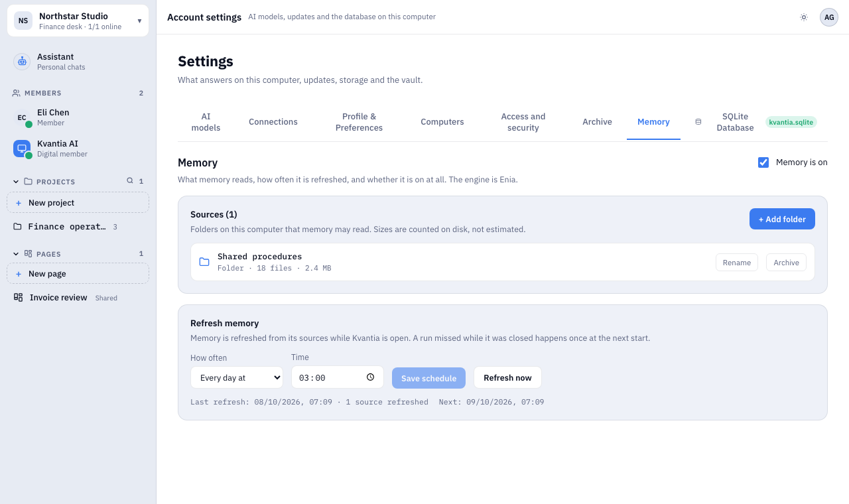Open the How often dropdown

(237, 377)
